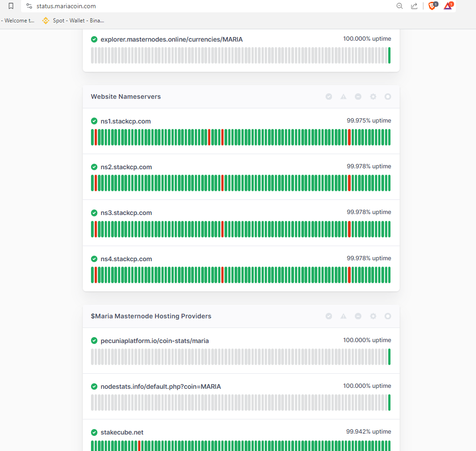Click green status icon for ns3.stackcp.com
476x451 pixels.
94,213
